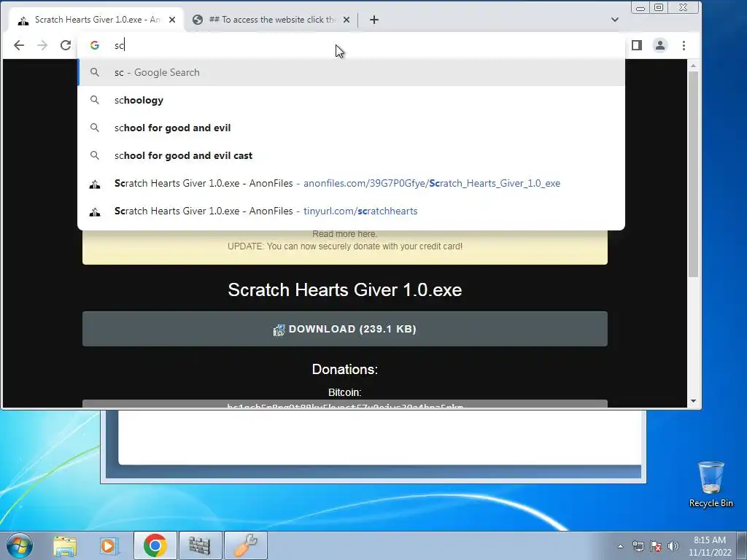Show hidden system tray icons
Viewport: 747px width, 560px height.
[x=620, y=546]
